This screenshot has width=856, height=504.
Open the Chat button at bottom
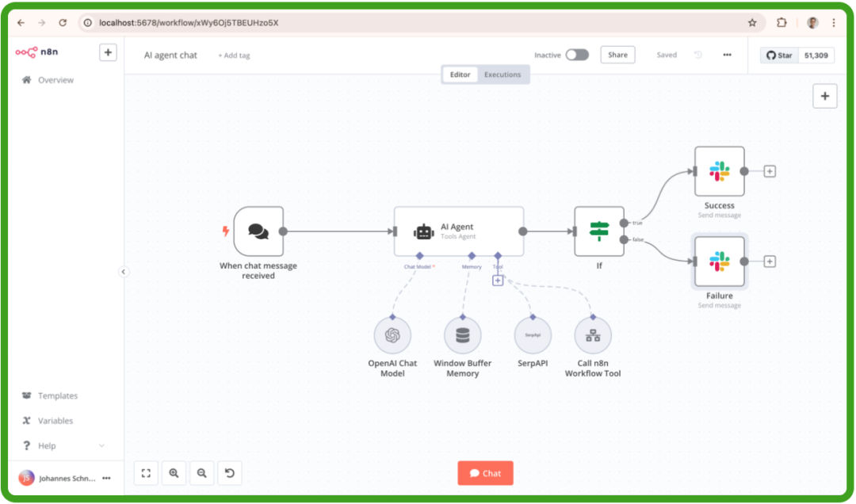click(x=485, y=473)
